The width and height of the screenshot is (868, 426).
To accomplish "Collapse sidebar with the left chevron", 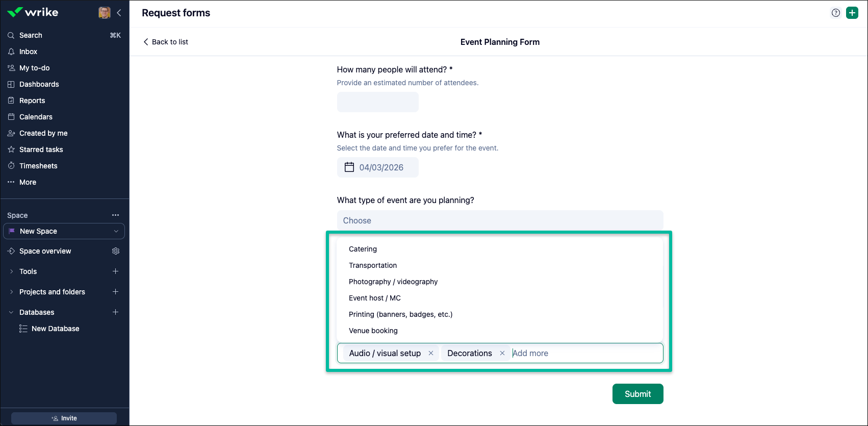I will pos(119,13).
